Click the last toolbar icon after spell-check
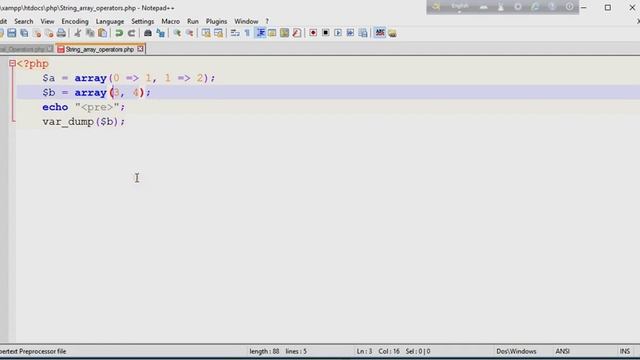Image resolution: width=640 pixels, height=360 pixels. pos(392,33)
